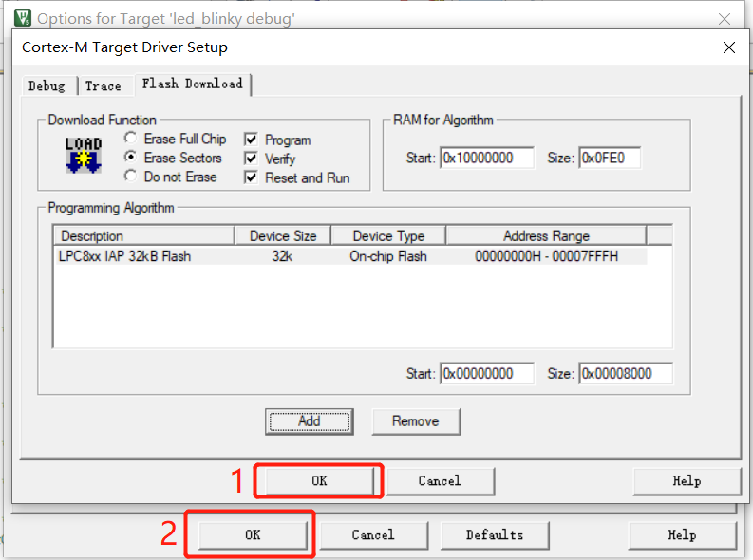
Task: Disable the Verify checkbox
Action: point(251,159)
